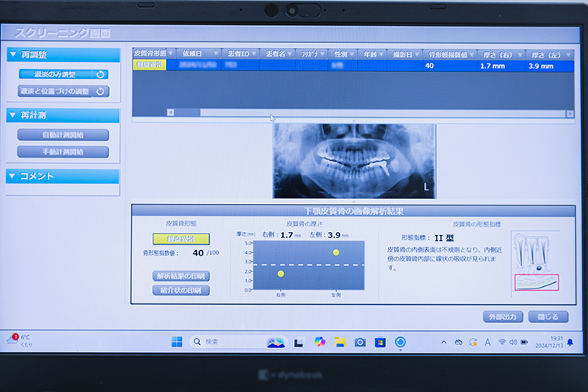Collapse the 再調整 panel section
The width and height of the screenshot is (588, 392).
(13, 55)
